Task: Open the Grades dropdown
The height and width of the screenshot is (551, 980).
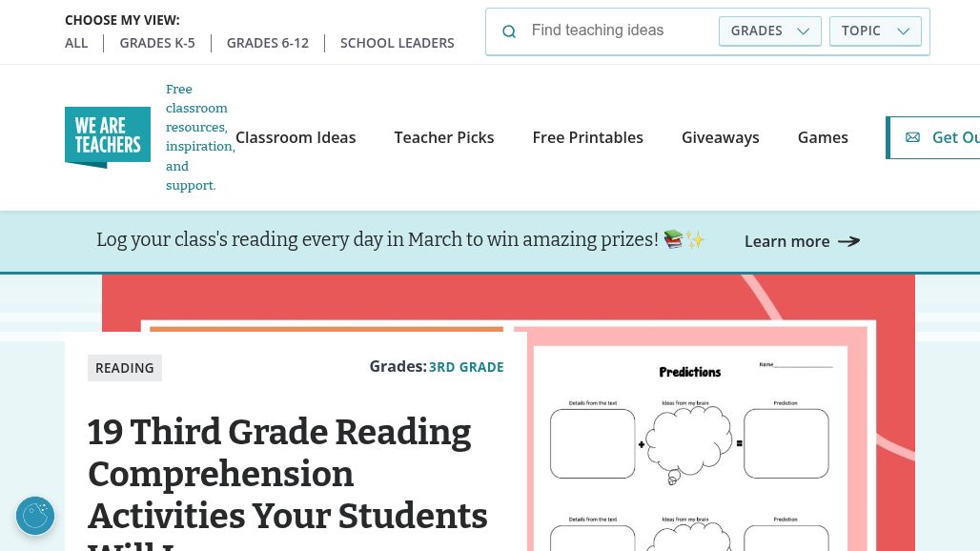Action: (769, 31)
